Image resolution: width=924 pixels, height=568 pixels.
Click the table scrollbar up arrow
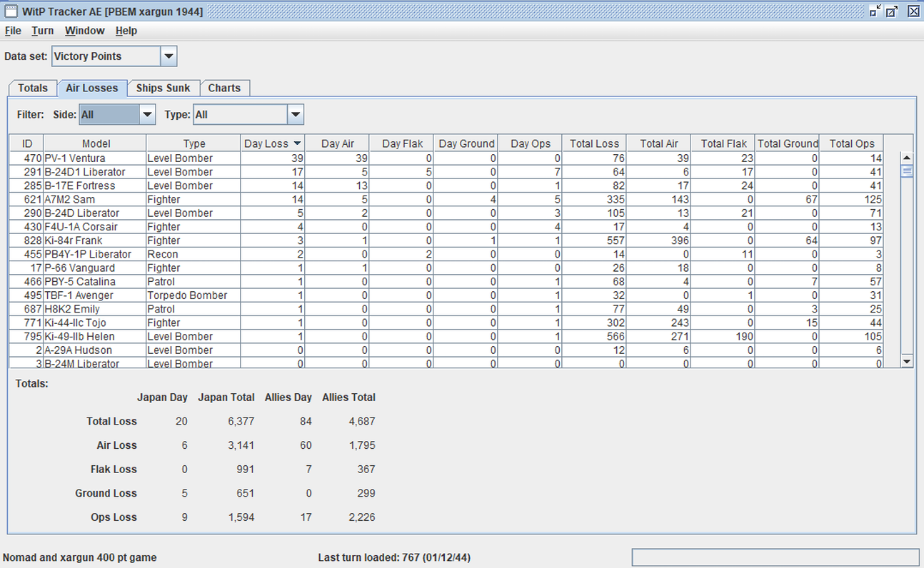pos(907,158)
